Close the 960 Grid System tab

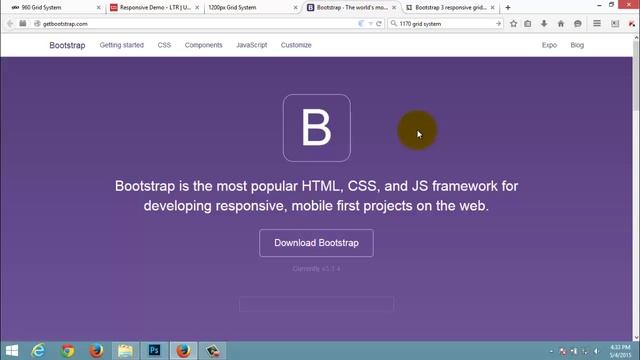[x=98, y=7]
